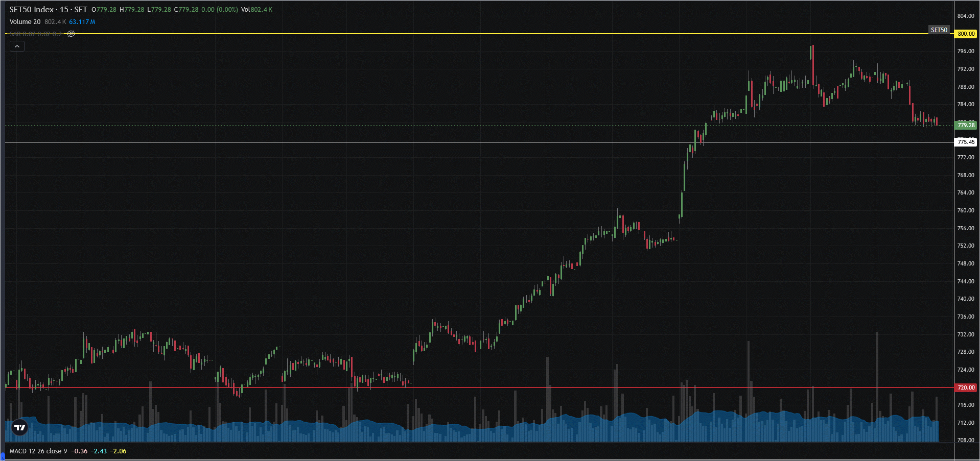Toggle the hidden SAR indicator's eye icon
This screenshot has width=980, height=461.
71,34
